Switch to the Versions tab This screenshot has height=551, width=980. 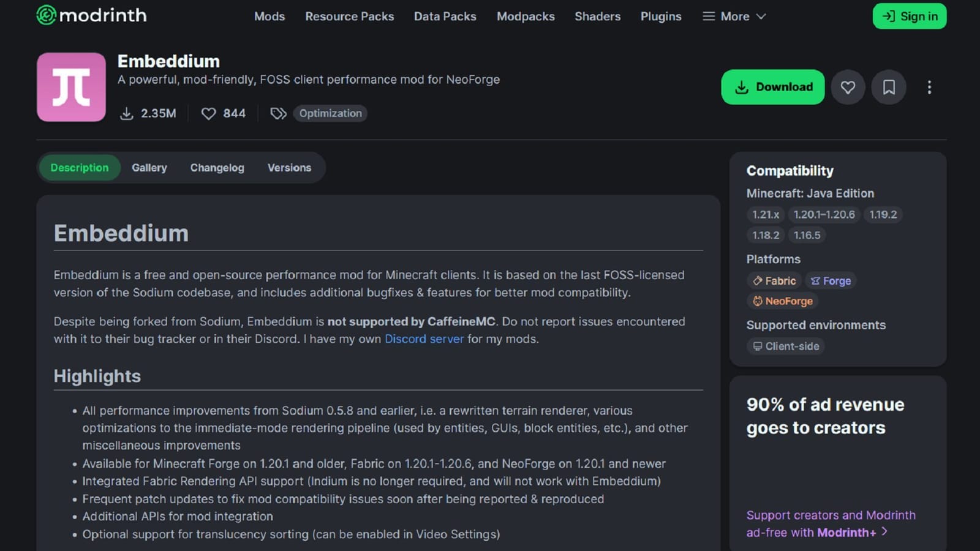[x=289, y=167]
